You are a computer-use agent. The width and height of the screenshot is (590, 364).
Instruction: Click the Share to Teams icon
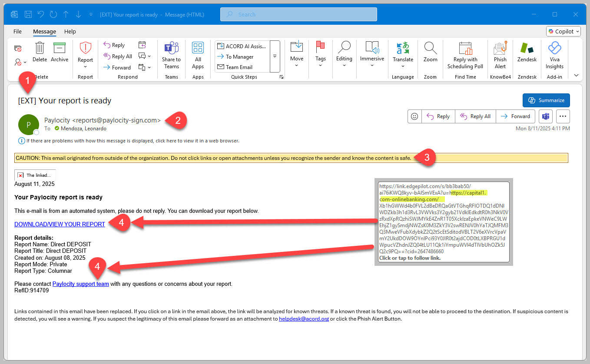(x=171, y=48)
